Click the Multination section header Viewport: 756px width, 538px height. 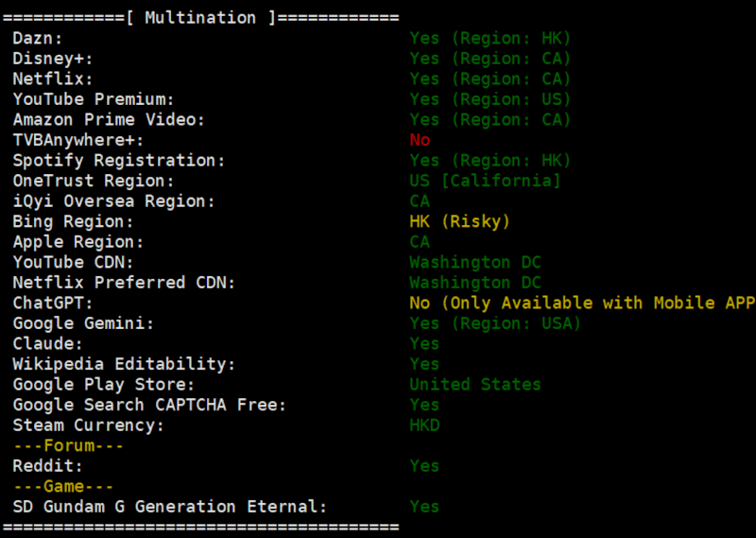200,18
